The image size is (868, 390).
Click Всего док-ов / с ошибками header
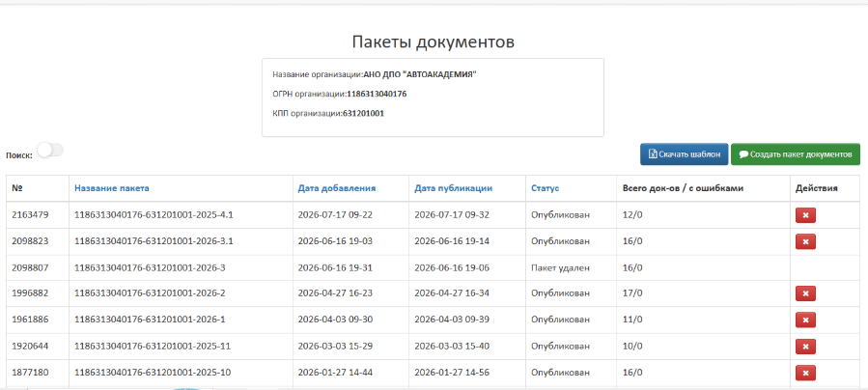point(683,188)
